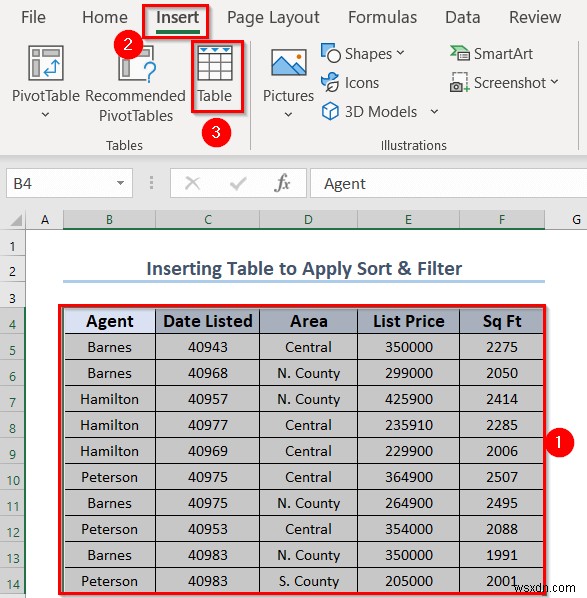Switch to the Home tab

coord(105,18)
